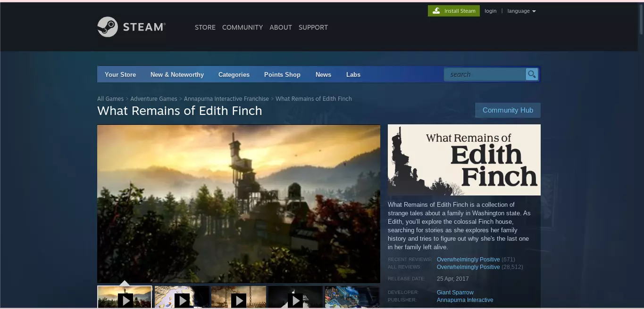Open the STORE menu
Viewport: 644px width, 309px height.
tap(205, 27)
